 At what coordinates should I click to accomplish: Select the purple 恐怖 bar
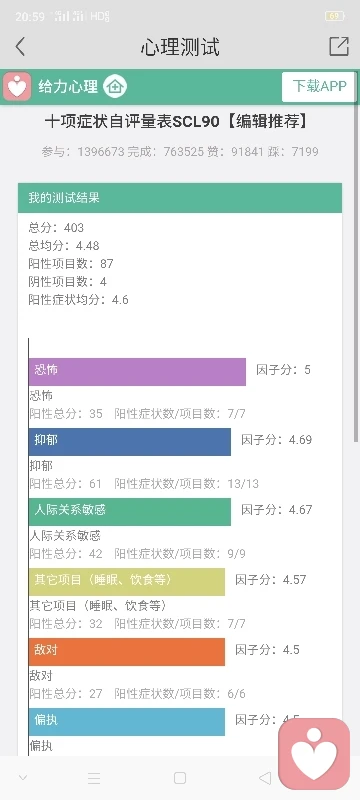(x=137, y=371)
